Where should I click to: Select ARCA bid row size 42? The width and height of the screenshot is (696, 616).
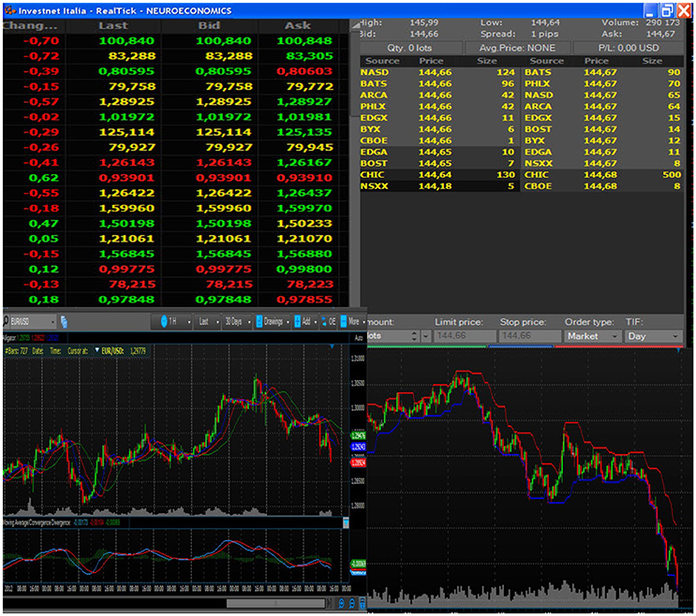[x=437, y=95]
